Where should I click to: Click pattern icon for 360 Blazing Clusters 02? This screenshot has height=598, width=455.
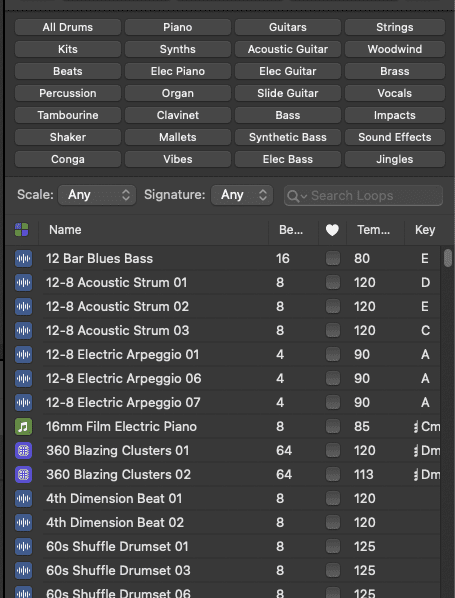[23, 474]
